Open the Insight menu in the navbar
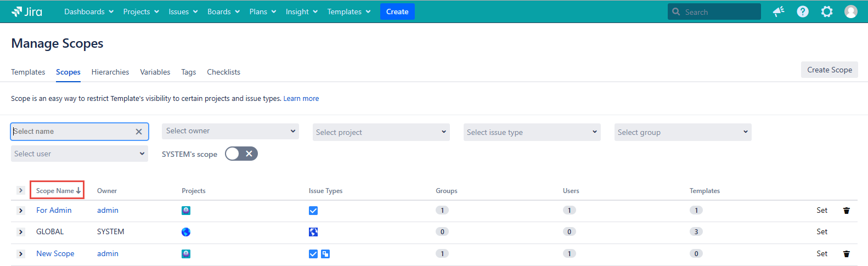 point(301,12)
